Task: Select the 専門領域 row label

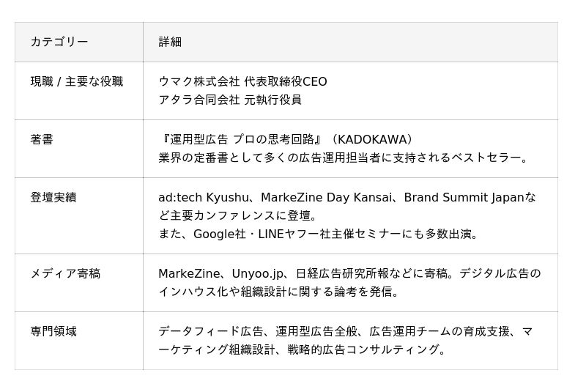Action: point(53,331)
